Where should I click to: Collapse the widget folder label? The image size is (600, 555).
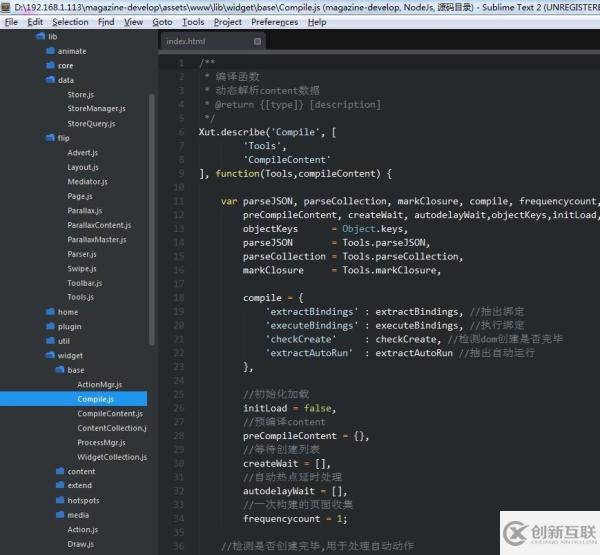70,356
